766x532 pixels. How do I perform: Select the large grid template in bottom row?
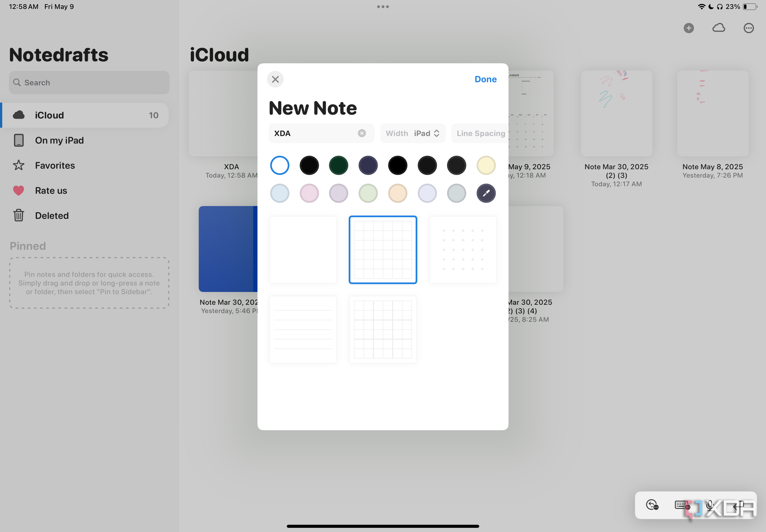pyautogui.click(x=383, y=330)
